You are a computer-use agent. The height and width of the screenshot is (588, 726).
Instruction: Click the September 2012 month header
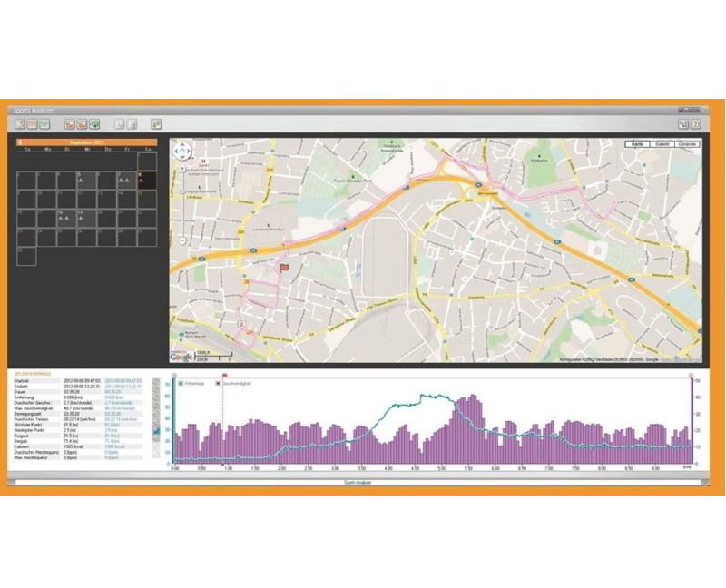[x=86, y=142]
